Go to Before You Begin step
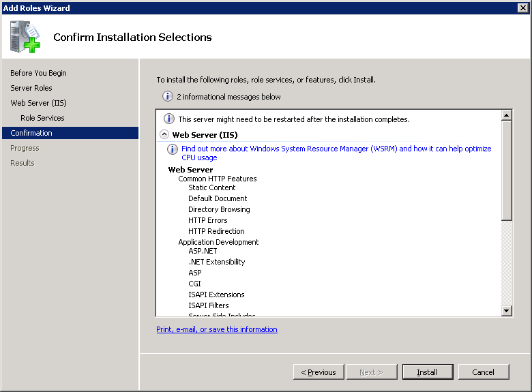 coord(38,73)
